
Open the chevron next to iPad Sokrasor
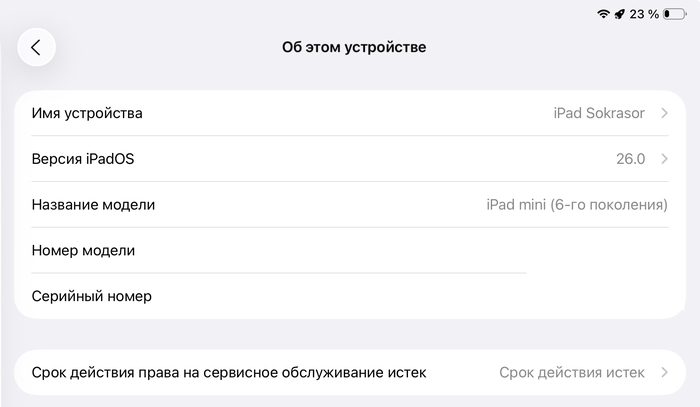pos(664,113)
